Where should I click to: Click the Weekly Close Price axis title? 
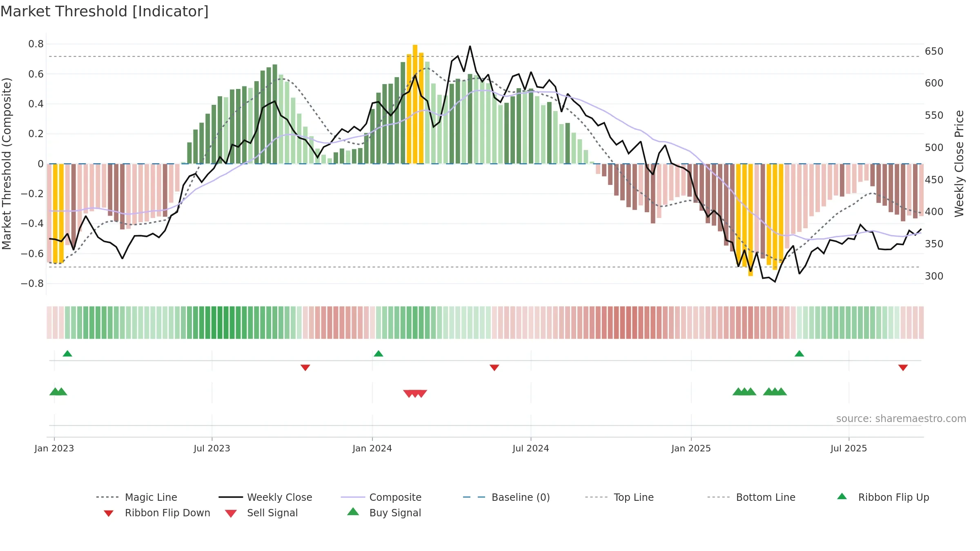click(x=959, y=163)
